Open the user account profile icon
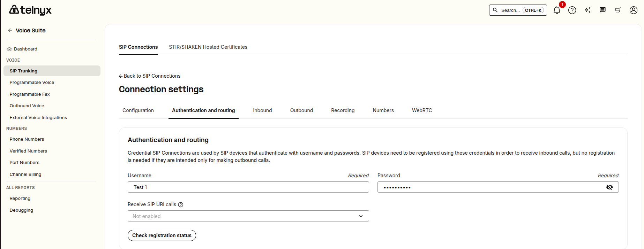The image size is (644, 249). pyautogui.click(x=634, y=10)
